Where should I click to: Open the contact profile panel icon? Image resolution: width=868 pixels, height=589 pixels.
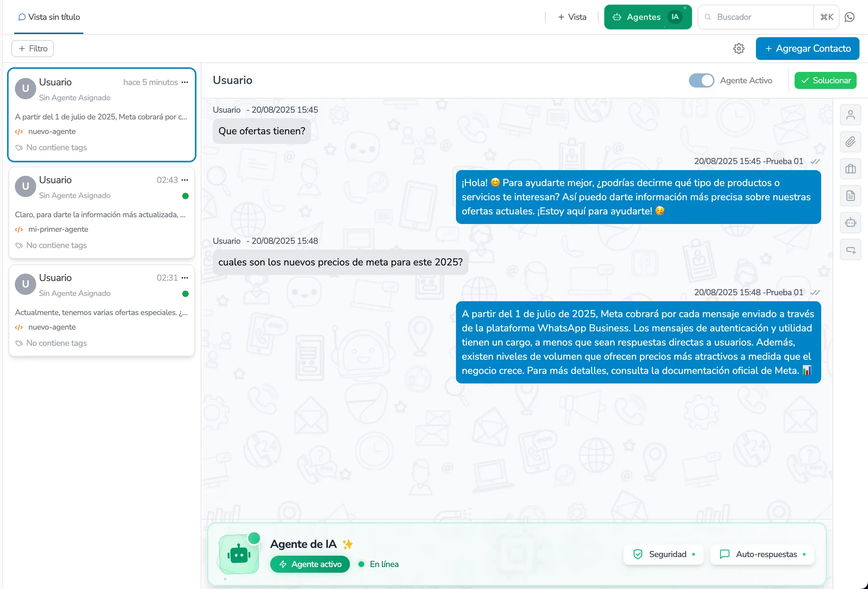click(x=851, y=115)
